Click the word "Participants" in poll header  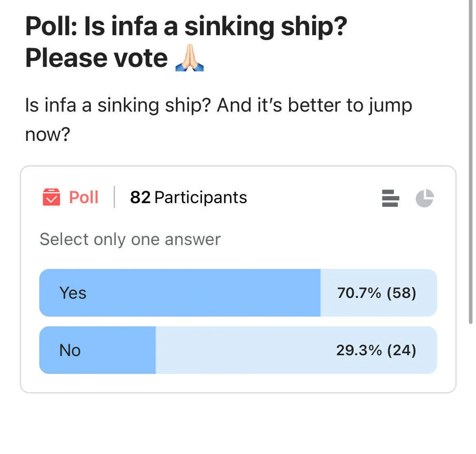[201, 197]
